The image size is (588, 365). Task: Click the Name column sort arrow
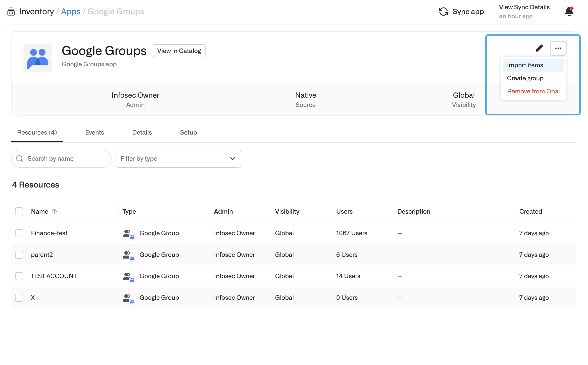pyautogui.click(x=54, y=211)
